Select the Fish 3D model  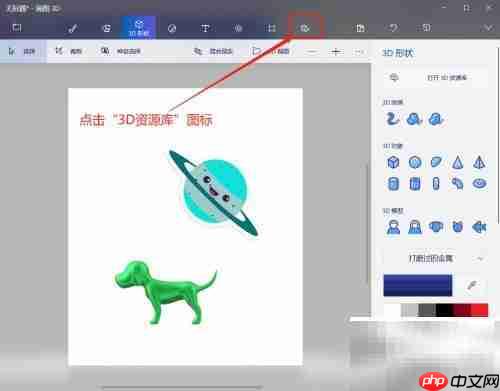[x=479, y=227]
